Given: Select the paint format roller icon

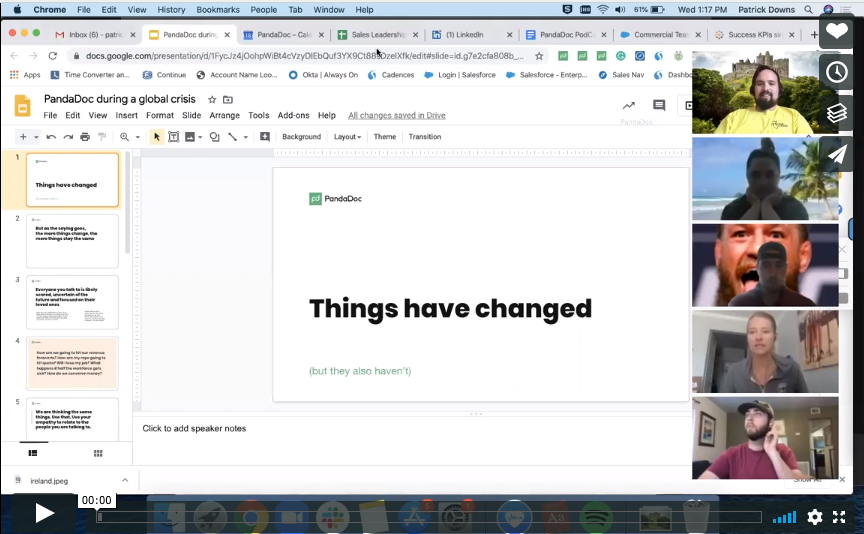Looking at the screenshot, I should point(102,137).
